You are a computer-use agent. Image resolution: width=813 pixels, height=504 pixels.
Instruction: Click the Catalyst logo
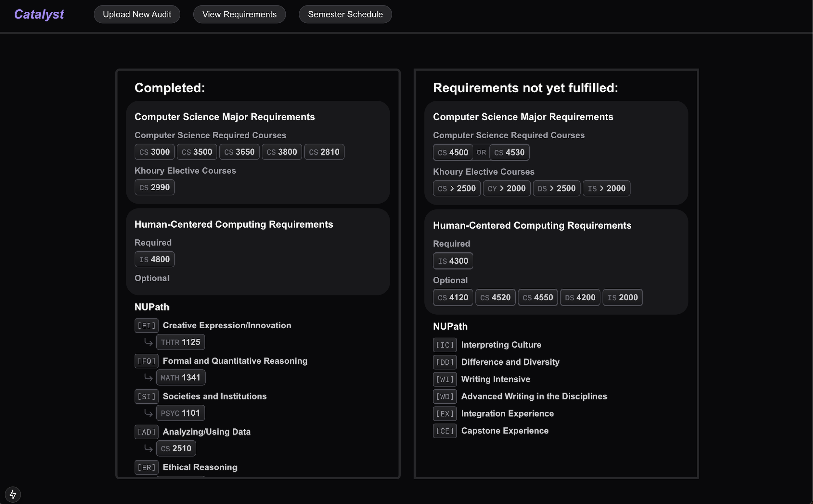click(x=39, y=14)
